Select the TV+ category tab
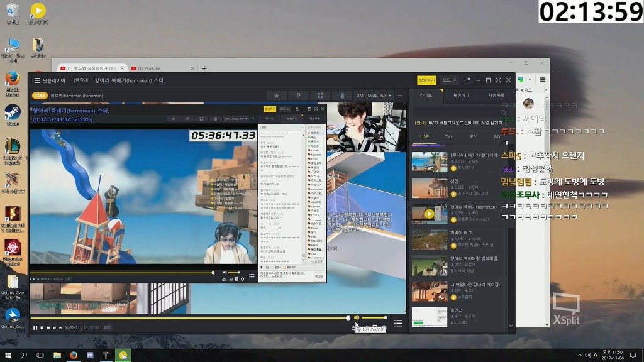The width and height of the screenshot is (644, 362). tap(448, 136)
